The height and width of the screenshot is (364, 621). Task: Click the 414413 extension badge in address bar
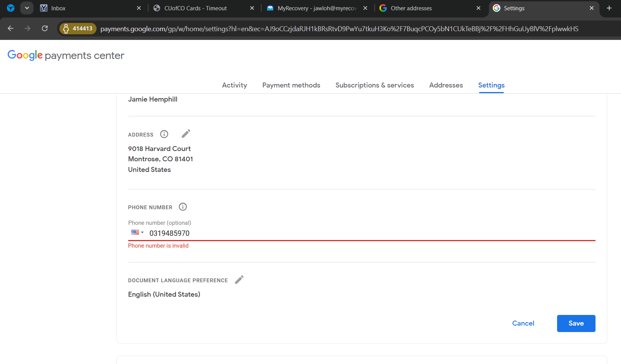click(78, 29)
